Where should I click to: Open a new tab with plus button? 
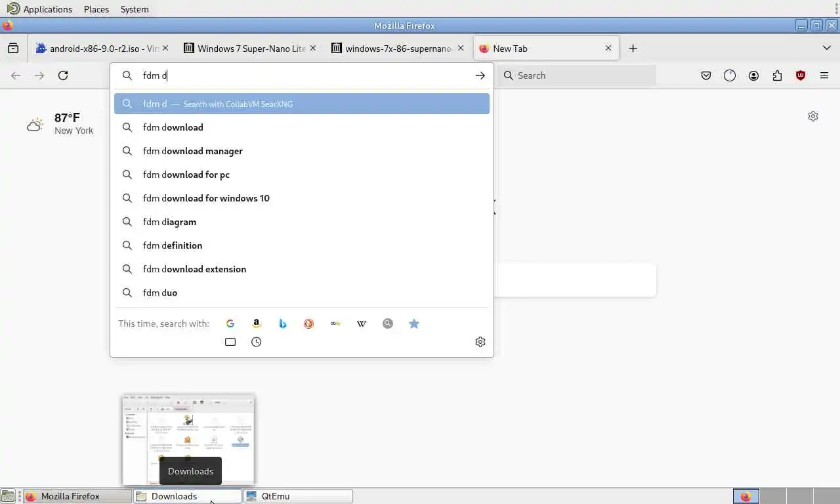coord(633,49)
